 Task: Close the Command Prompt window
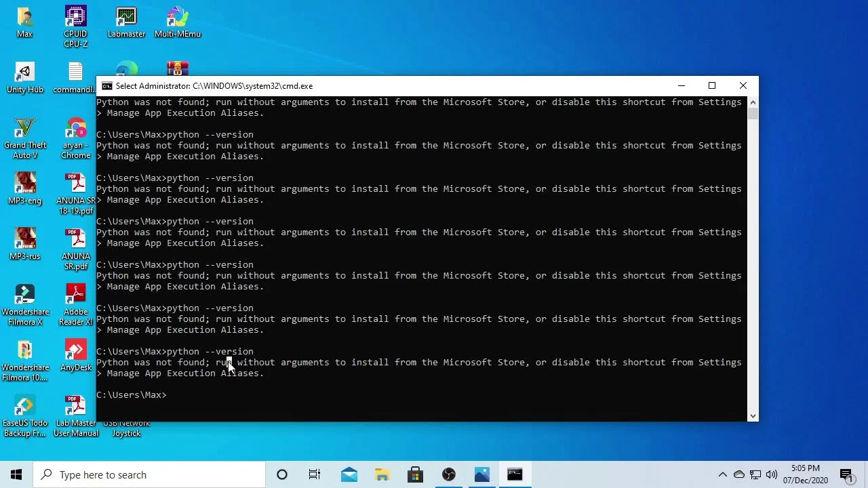click(743, 86)
